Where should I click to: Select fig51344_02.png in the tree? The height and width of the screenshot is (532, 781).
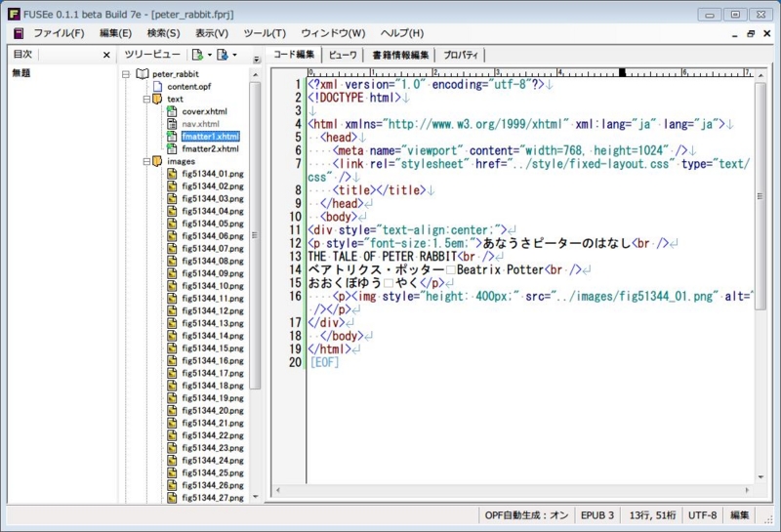tap(213, 186)
